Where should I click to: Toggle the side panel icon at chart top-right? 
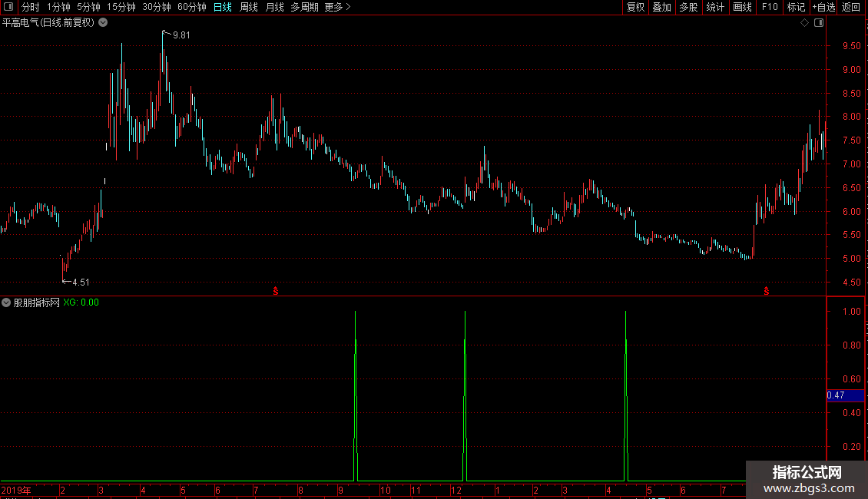coord(819,23)
